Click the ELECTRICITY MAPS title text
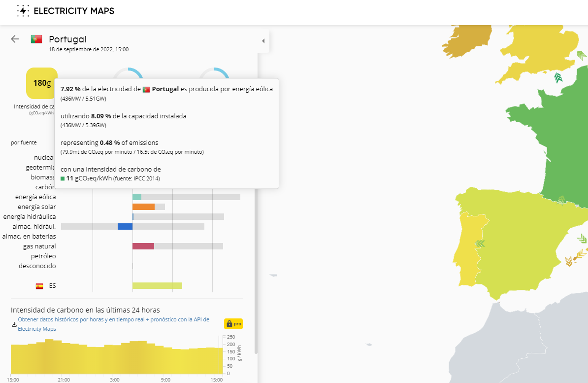This screenshot has width=588, height=383. [74, 11]
